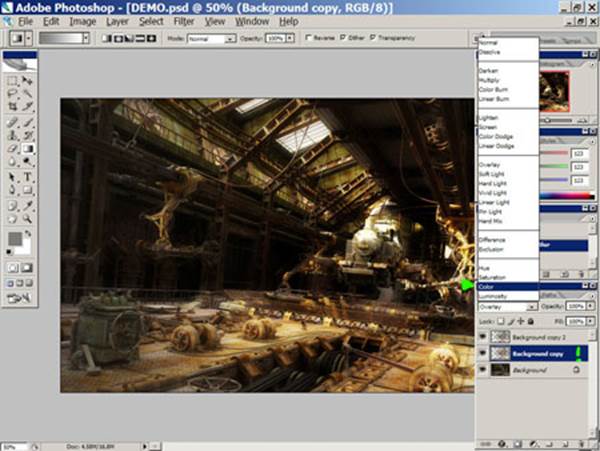
Task: Select the Lasso tool
Action: click(x=13, y=93)
